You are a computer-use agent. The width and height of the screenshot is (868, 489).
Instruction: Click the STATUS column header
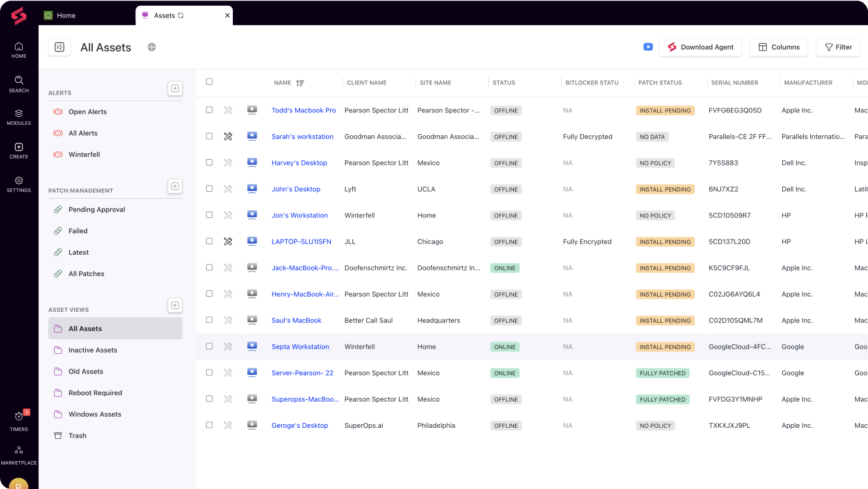pyautogui.click(x=504, y=83)
